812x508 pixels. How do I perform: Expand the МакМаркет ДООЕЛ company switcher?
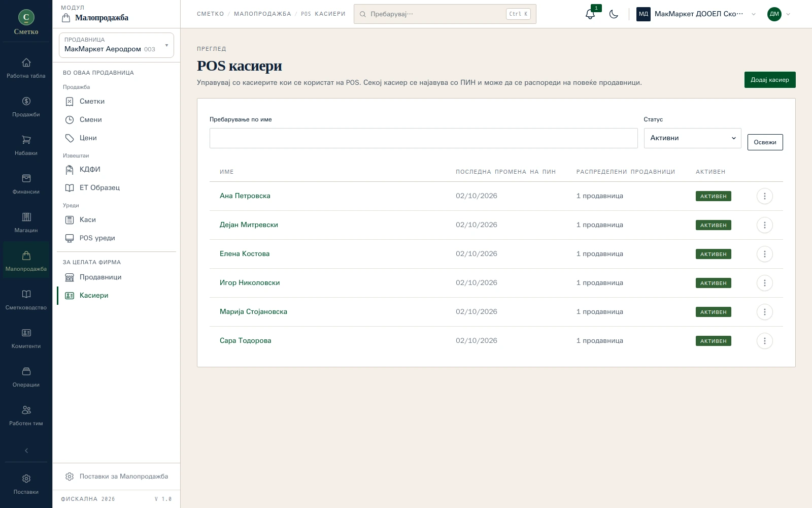click(x=696, y=14)
